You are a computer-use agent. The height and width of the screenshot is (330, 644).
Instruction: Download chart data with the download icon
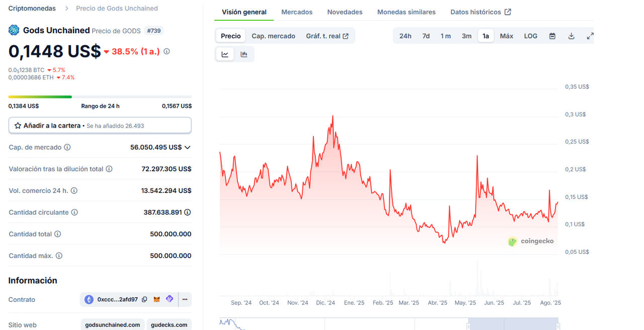pyautogui.click(x=571, y=36)
